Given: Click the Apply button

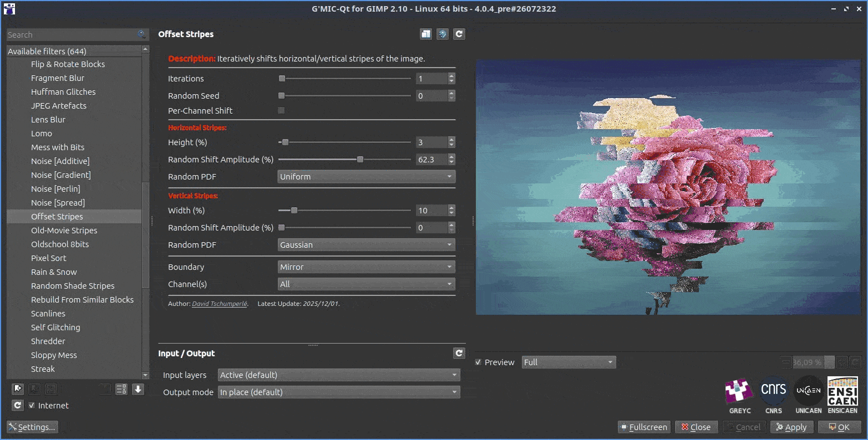Looking at the screenshot, I should (791, 427).
